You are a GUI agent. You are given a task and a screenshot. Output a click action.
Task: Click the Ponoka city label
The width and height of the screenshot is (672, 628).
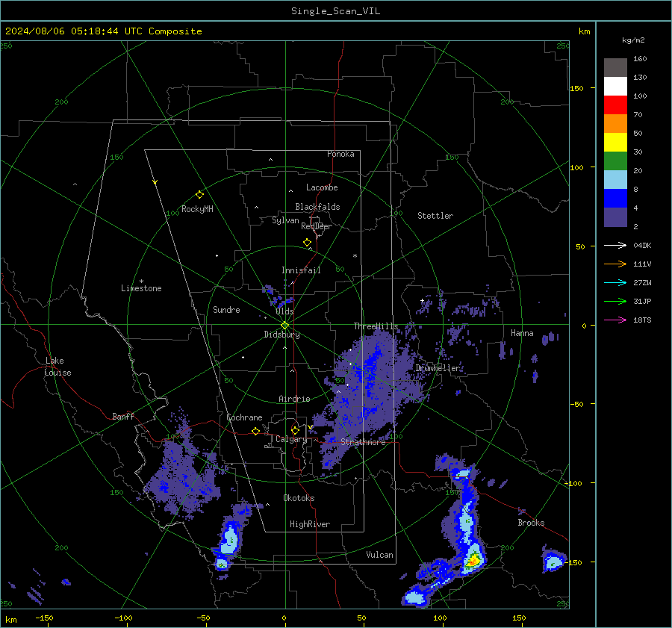340,154
